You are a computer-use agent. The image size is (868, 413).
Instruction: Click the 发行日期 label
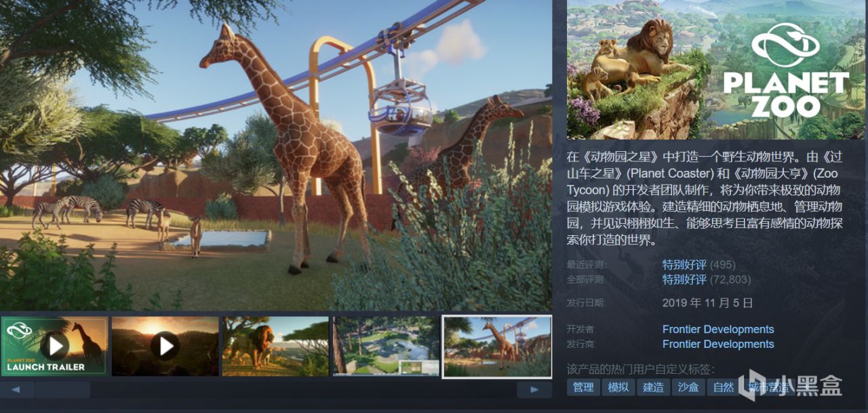[587, 303]
